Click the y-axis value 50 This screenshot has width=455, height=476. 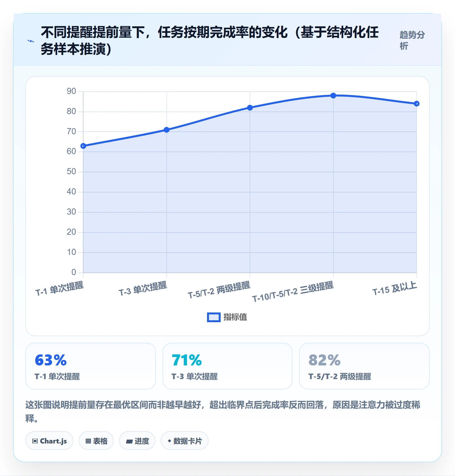coord(71,172)
